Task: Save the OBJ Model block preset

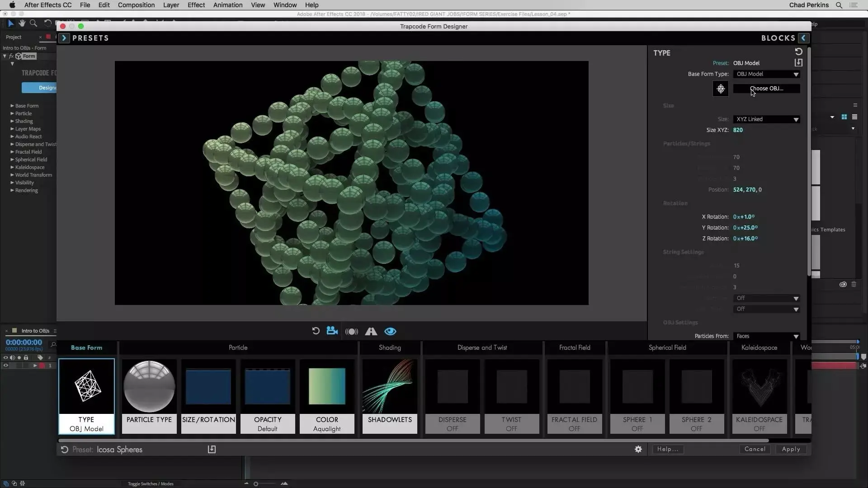Action: tap(798, 63)
